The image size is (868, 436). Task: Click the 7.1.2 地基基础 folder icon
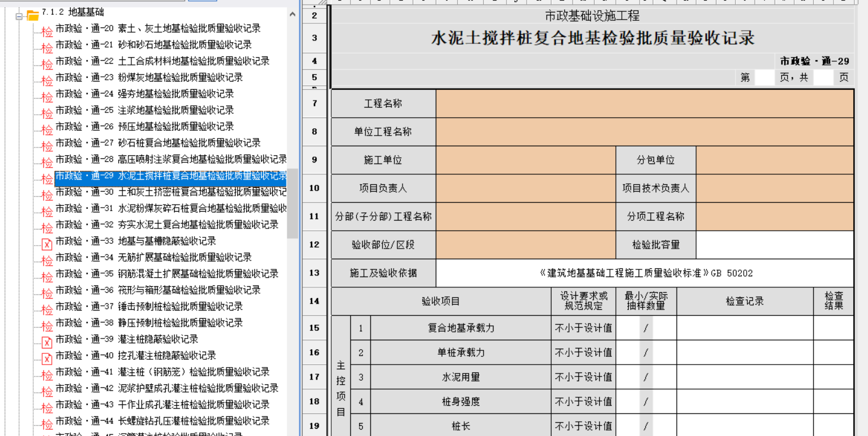33,15
